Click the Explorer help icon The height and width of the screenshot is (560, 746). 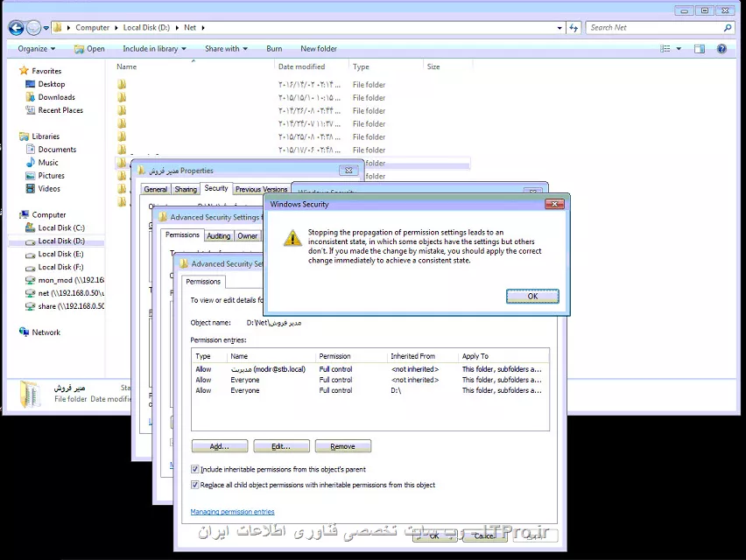tap(721, 48)
